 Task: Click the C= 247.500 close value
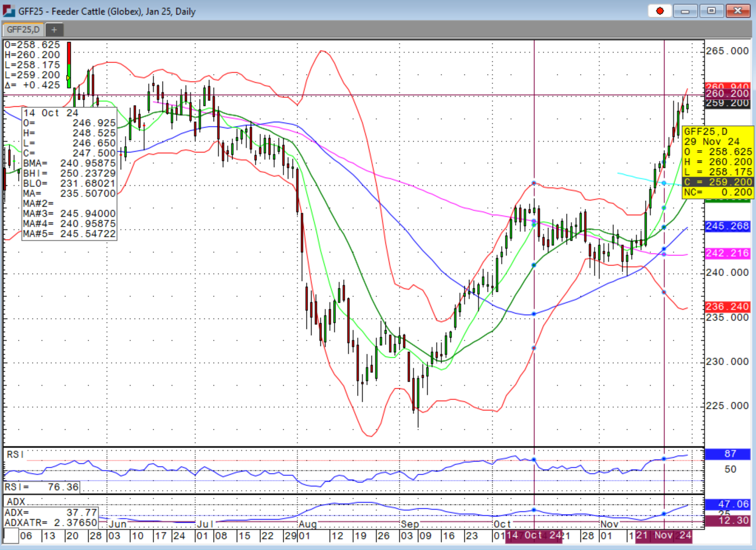[x=69, y=153]
